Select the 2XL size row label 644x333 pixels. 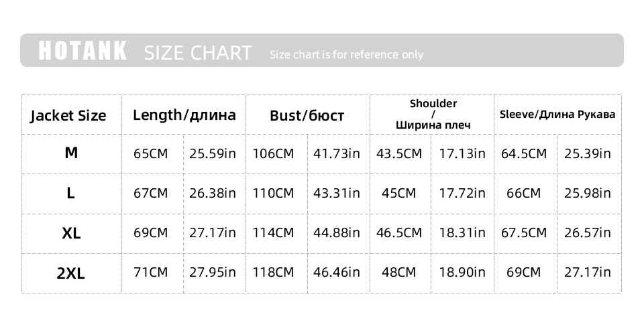[x=71, y=273]
